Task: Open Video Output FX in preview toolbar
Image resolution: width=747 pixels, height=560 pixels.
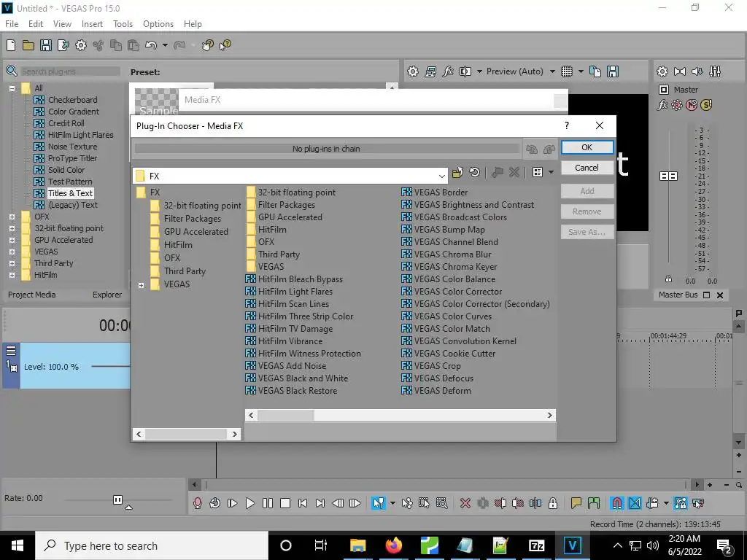Action: click(x=448, y=71)
